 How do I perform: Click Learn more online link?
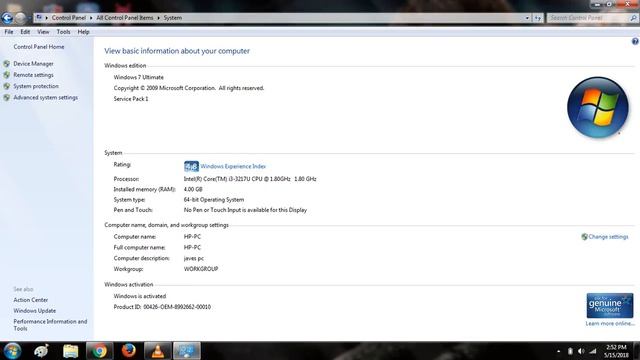tap(610, 323)
